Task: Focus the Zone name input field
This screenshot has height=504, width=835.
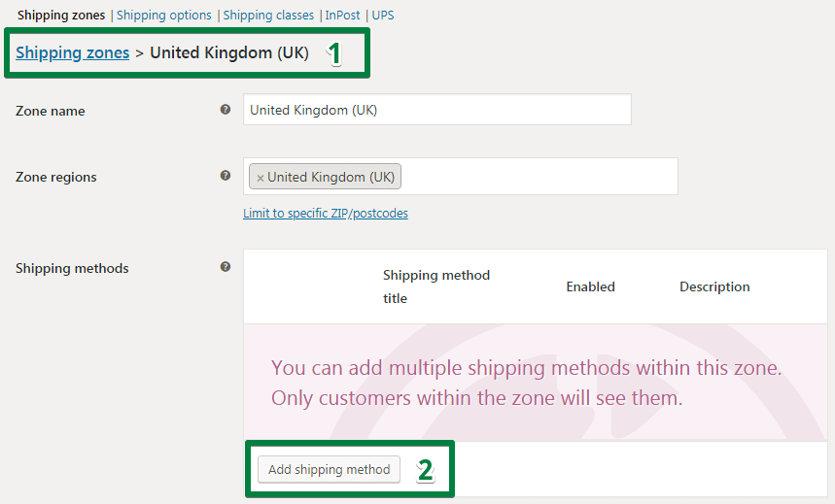Action: (x=437, y=110)
